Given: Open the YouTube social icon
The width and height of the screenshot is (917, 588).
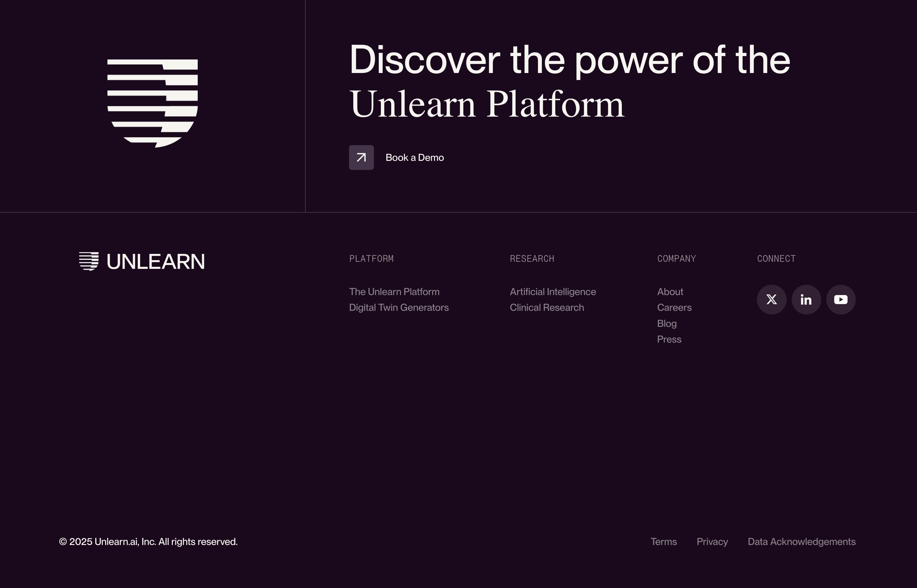Looking at the screenshot, I should pyautogui.click(x=841, y=300).
